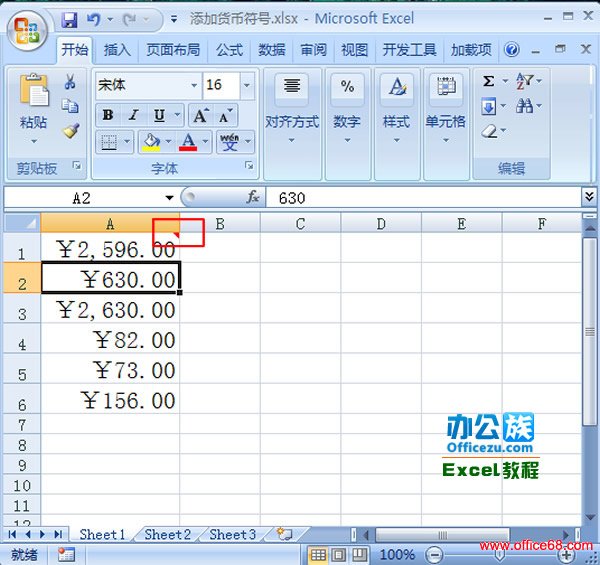Screen dimensions: 600x565
Task: Switch to the 页面布局 ribbon tab
Action: click(x=173, y=50)
